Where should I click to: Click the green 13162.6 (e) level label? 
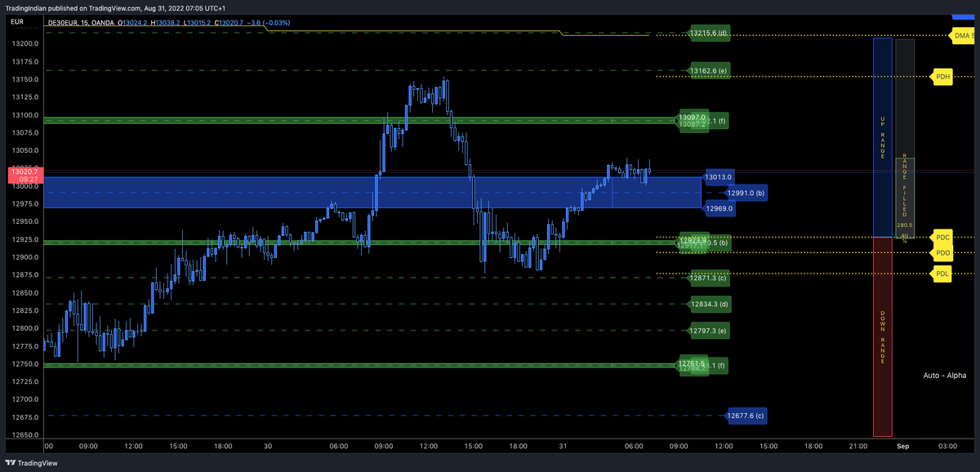710,71
